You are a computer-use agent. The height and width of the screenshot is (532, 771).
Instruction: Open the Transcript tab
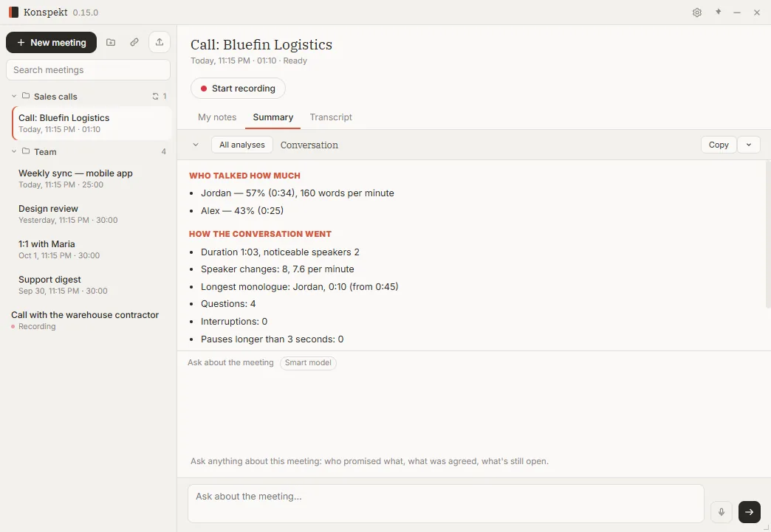point(331,117)
